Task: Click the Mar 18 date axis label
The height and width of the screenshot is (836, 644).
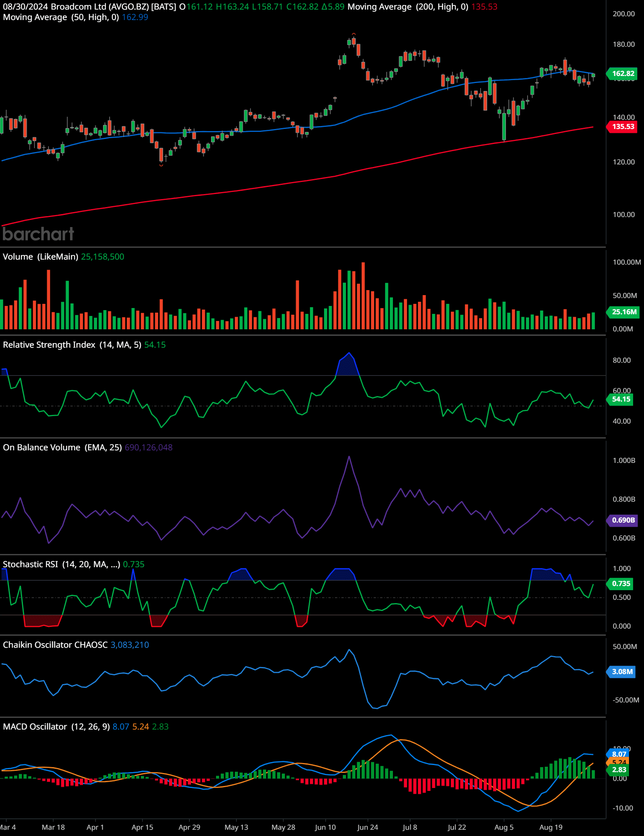Action: [53, 827]
